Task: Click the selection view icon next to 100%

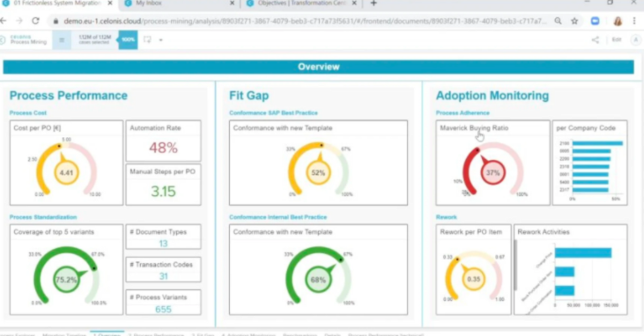Action: click(x=147, y=40)
